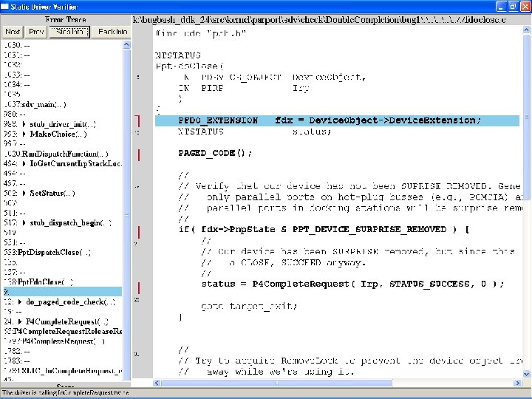Close the Static Driver Verifier window

(525, 7)
